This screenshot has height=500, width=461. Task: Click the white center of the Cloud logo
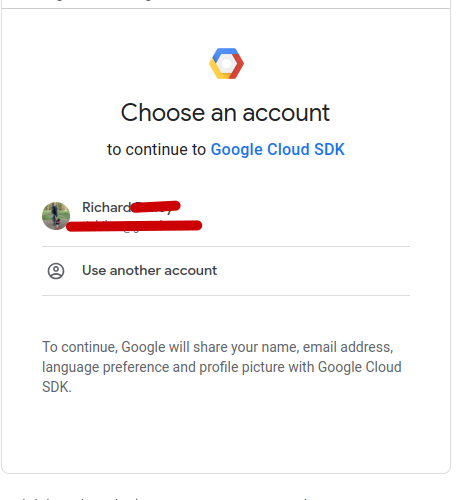[x=226, y=64]
